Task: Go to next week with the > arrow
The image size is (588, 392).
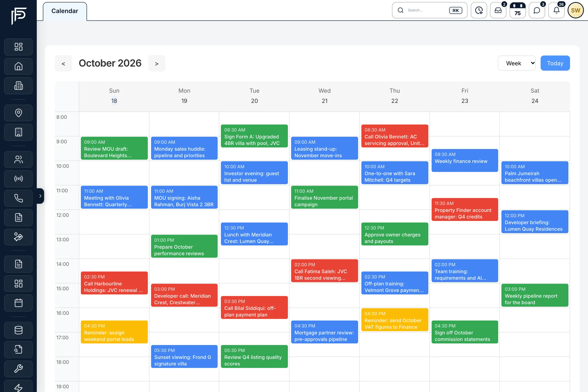Action: coord(157,63)
